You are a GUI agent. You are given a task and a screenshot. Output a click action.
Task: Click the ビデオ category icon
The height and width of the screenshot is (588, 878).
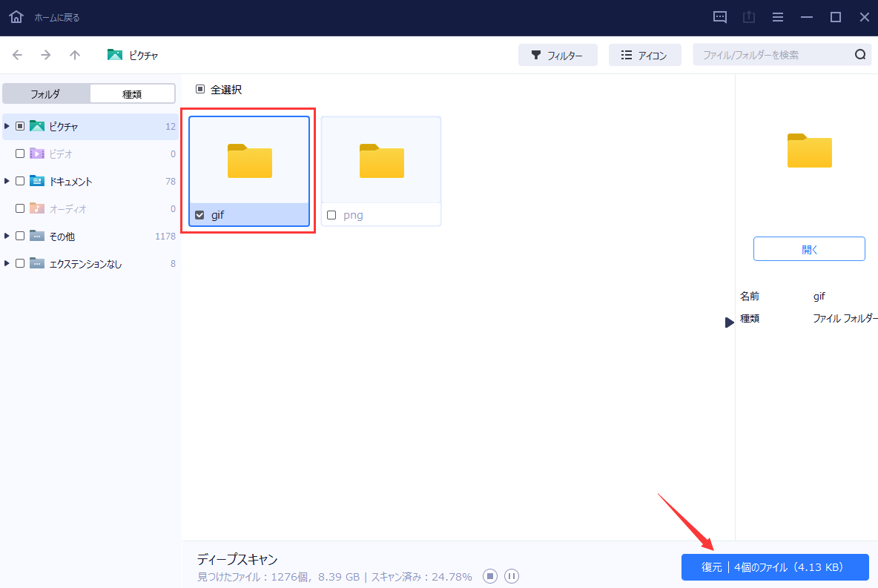37,153
